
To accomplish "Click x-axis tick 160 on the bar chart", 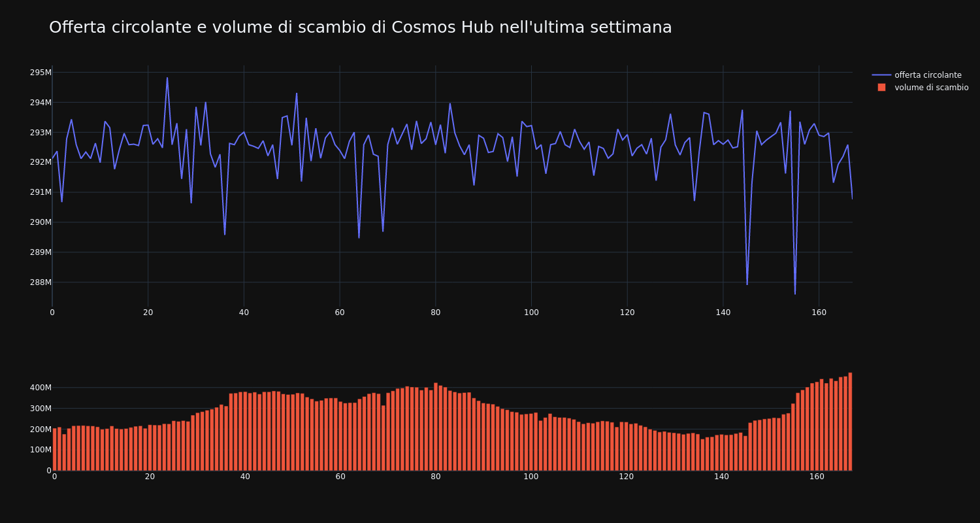I will pos(817,477).
